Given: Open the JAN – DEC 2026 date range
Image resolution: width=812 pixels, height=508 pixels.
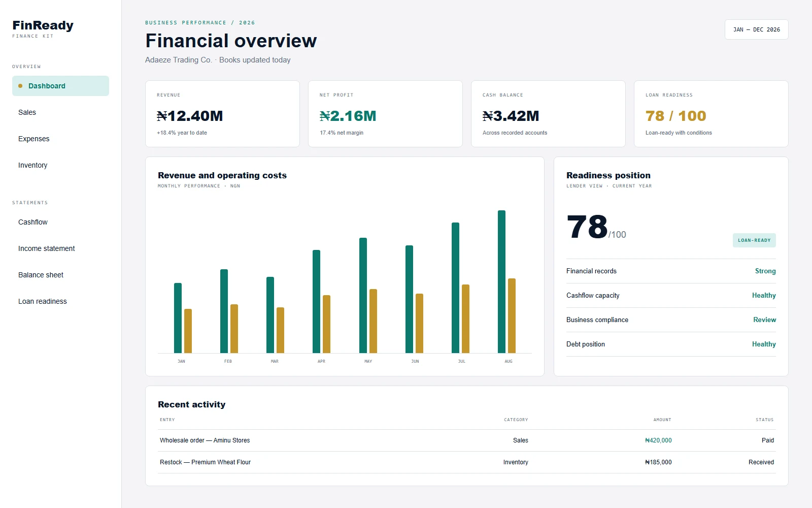Looking at the screenshot, I should coord(756,29).
